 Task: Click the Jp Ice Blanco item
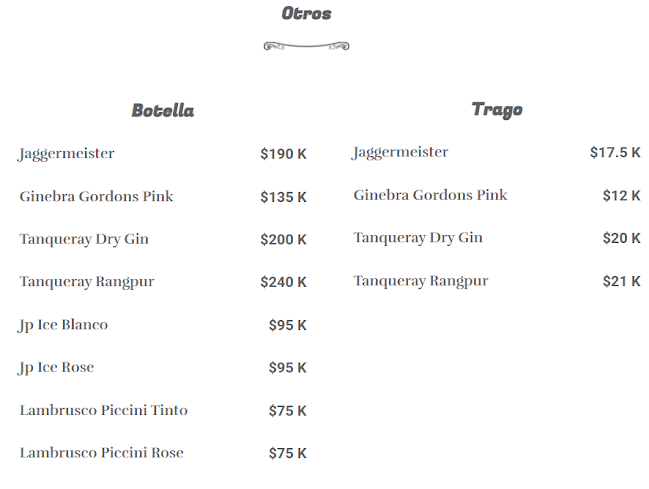[x=63, y=325]
